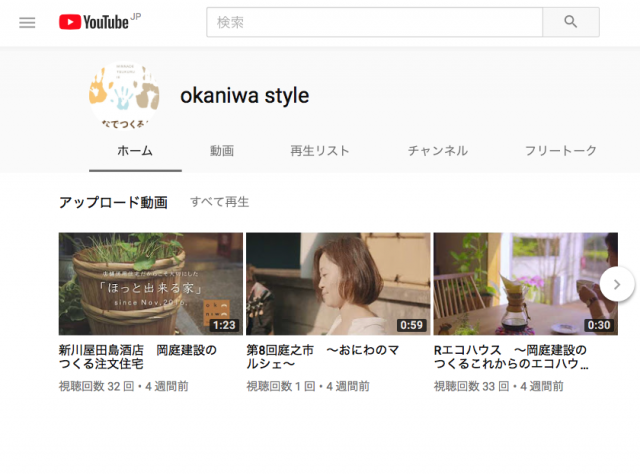Click the magnifying glass search button

point(571,22)
